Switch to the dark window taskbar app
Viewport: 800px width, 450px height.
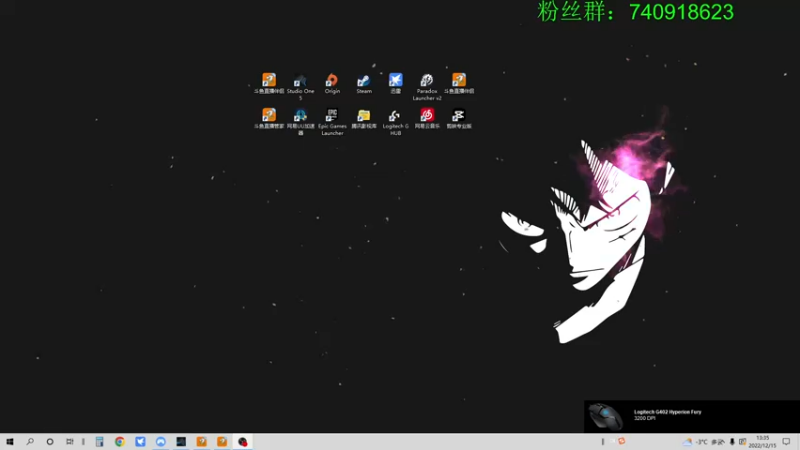coord(181,442)
